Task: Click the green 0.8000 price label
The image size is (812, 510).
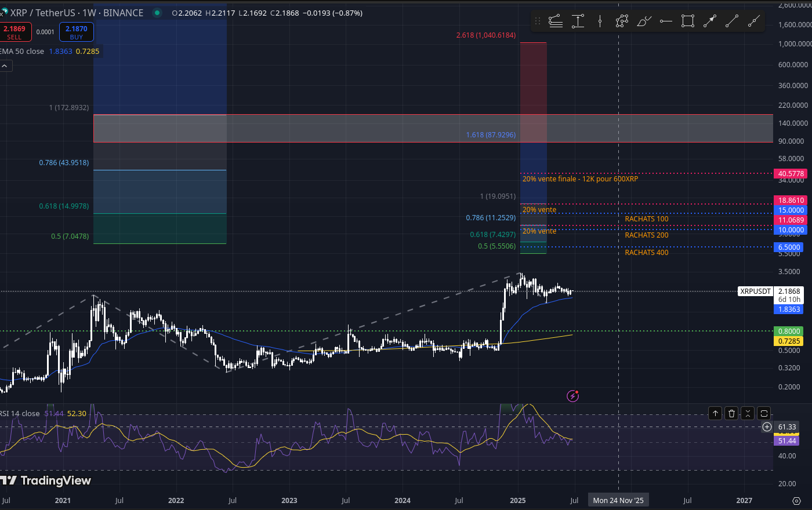Action: tap(789, 331)
